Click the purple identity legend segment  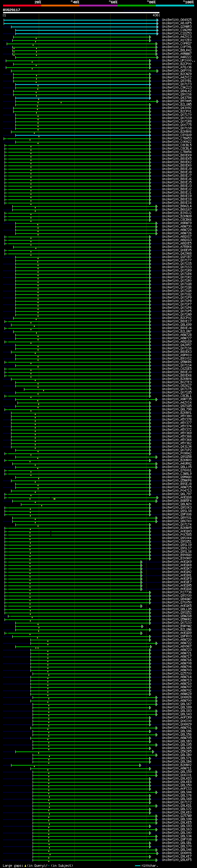click(x=99, y=6)
